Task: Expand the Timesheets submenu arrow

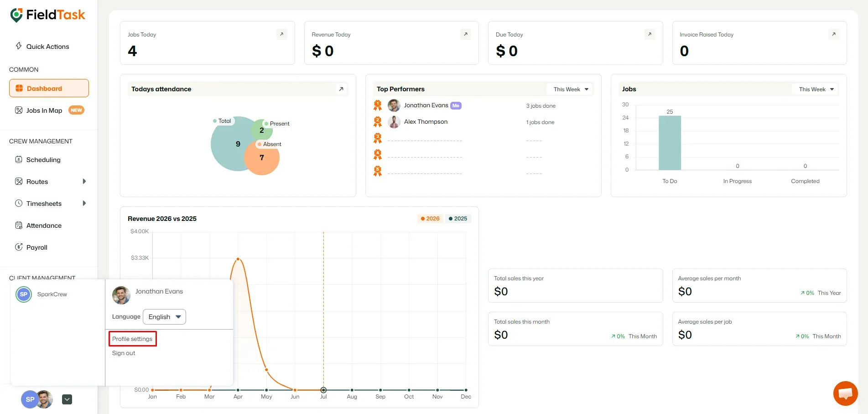Action: click(x=84, y=203)
